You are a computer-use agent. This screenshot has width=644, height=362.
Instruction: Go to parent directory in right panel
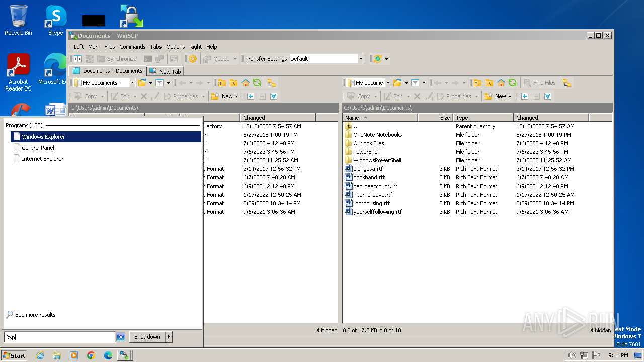click(477, 83)
